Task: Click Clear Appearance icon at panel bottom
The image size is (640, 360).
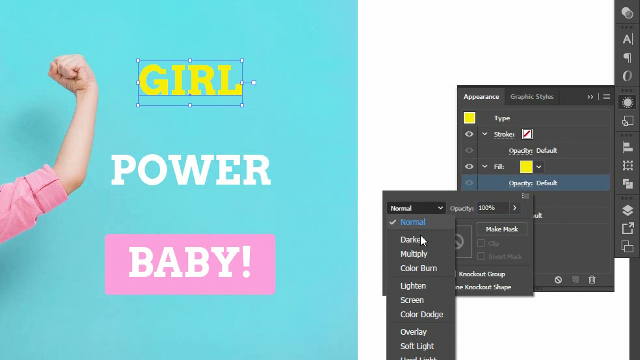Action: [558, 280]
